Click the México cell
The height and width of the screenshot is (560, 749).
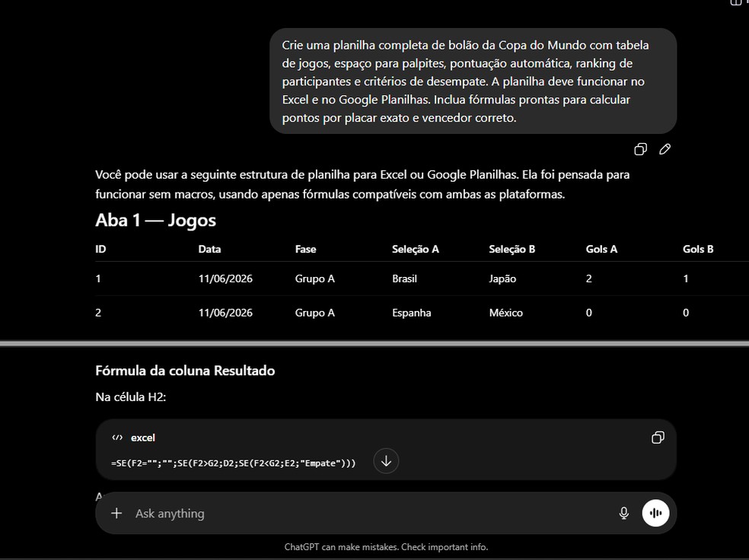(x=505, y=313)
